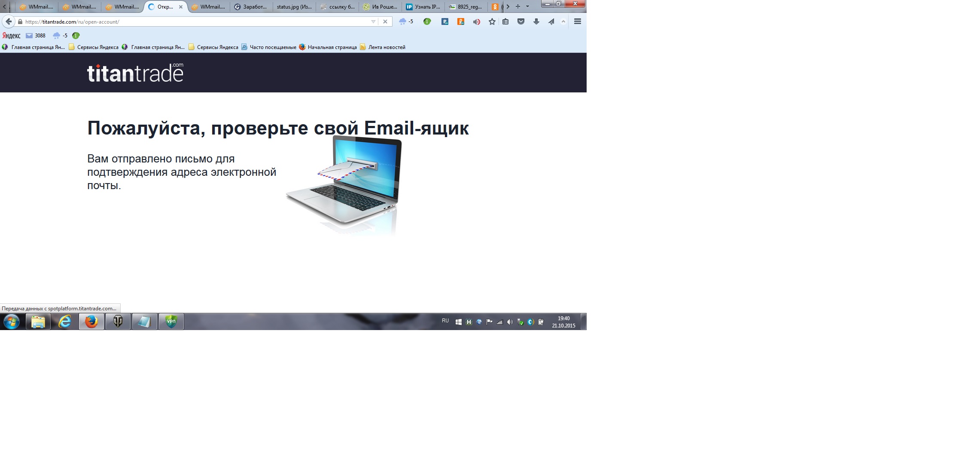
Task: Open the green H tray icon
Action: (469, 322)
